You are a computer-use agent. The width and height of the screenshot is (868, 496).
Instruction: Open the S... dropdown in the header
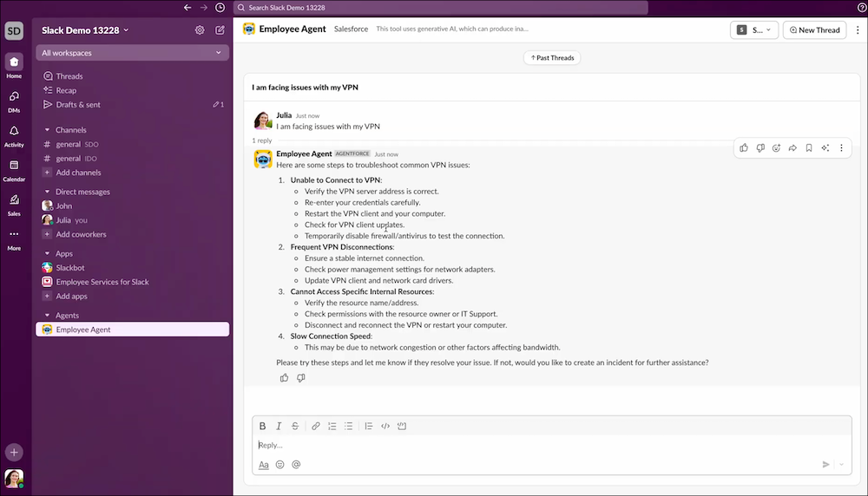click(754, 30)
